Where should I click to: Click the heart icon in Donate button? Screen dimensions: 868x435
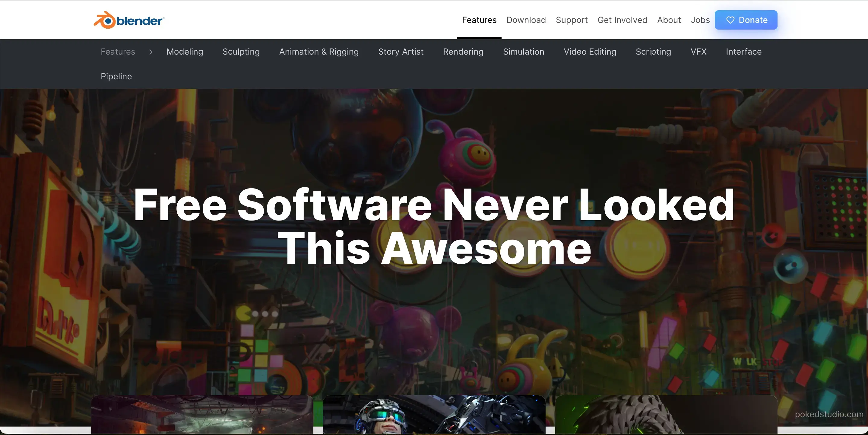coord(730,20)
